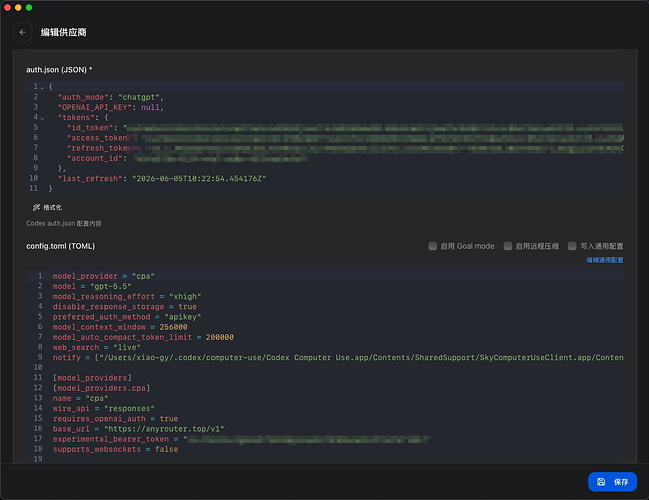The image size is (649, 500).
Task: Click the experimental_bearer_token line
Action: click(x=242, y=439)
